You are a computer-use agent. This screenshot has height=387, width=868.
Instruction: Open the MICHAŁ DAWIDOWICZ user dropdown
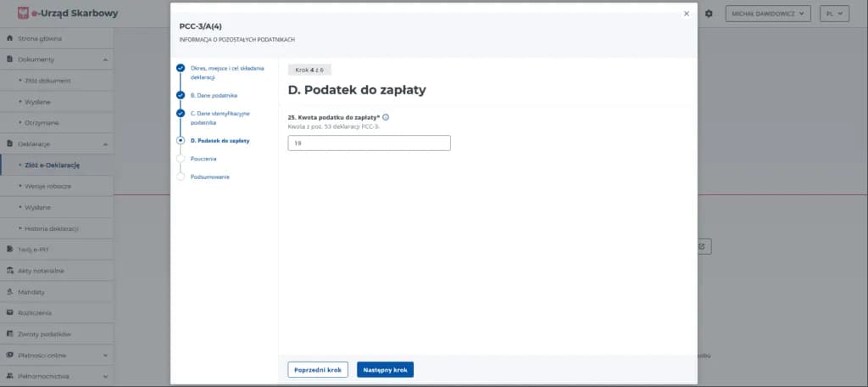click(768, 14)
